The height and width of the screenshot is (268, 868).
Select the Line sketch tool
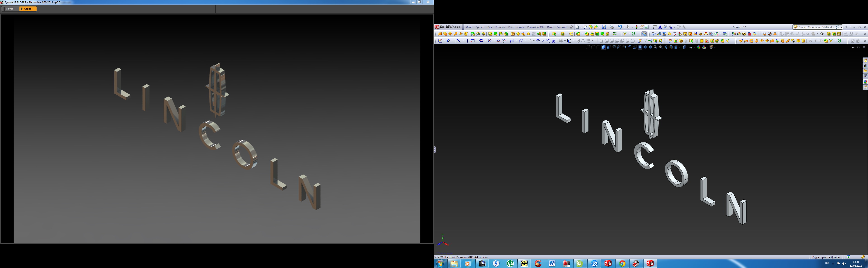click(x=459, y=41)
